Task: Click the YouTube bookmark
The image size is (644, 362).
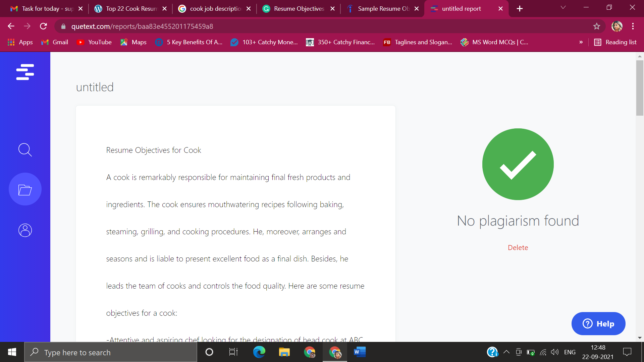Action: 94,42
